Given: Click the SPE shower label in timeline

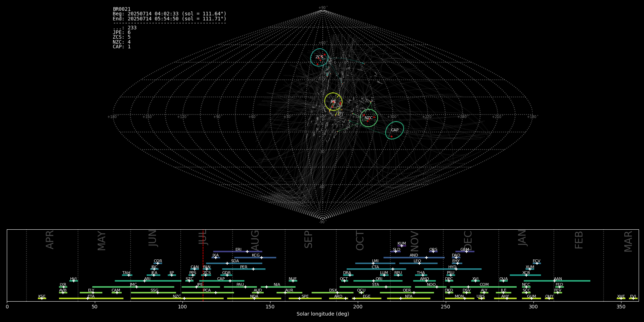Looking at the screenshot, I should click(305, 297).
